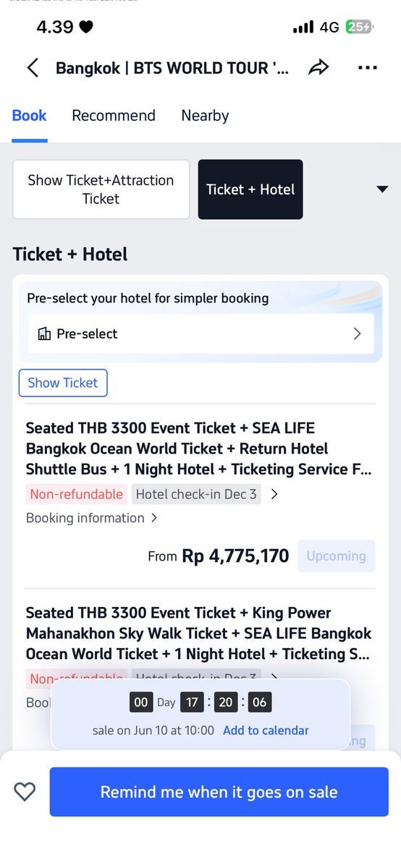Click Remind me when it goes on sale
This screenshot has width=401, height=868.
pos(219,792)
